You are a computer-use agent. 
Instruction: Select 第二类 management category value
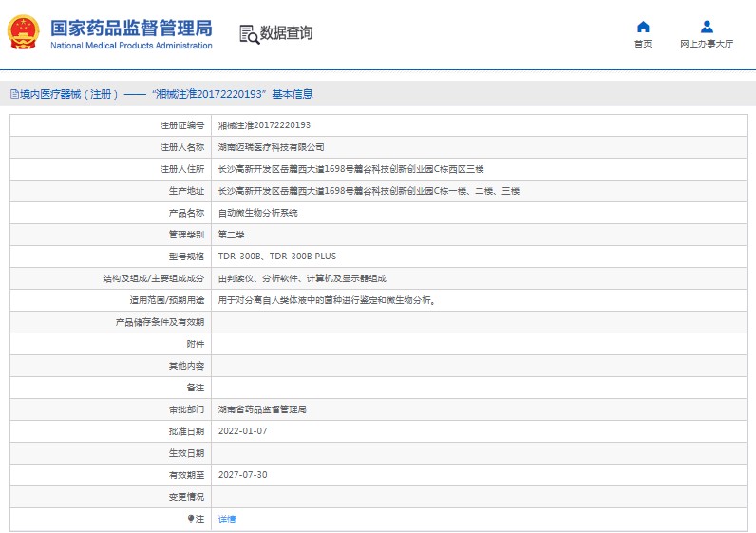tap(231, 235)
